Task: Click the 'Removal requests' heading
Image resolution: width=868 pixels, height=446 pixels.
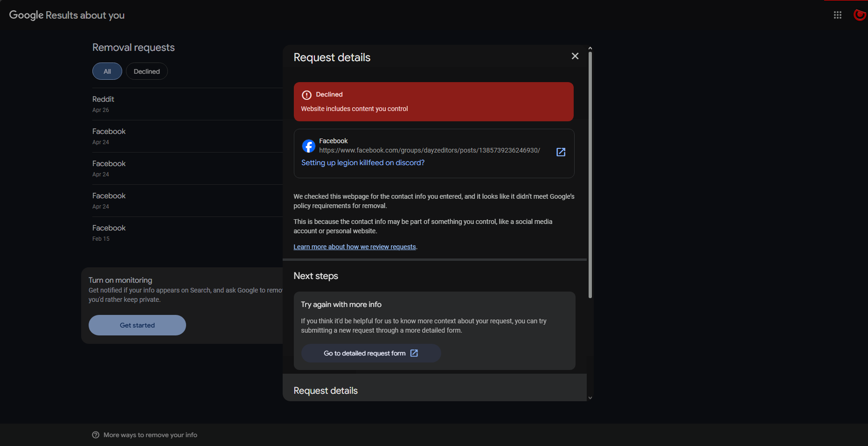Action: point(133,48)
